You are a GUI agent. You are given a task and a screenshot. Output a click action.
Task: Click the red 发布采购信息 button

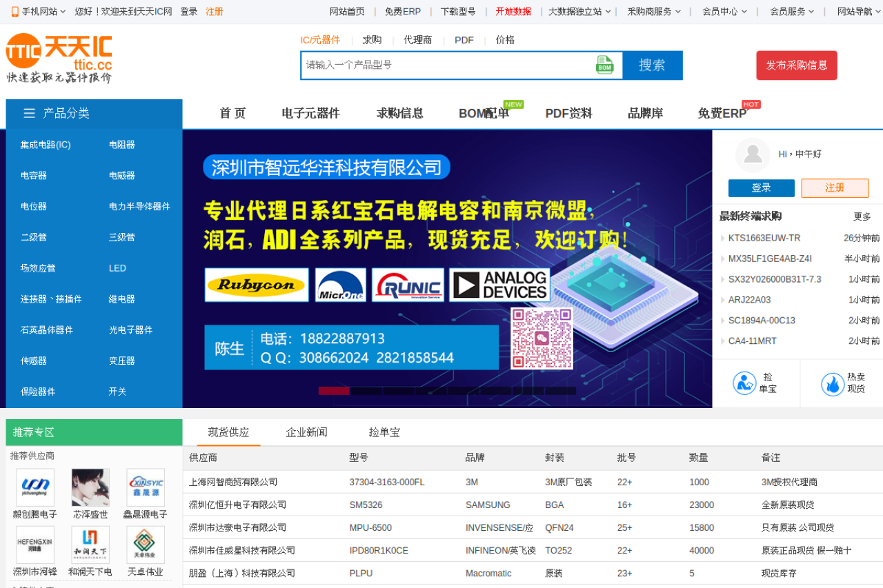coord(796,65)
